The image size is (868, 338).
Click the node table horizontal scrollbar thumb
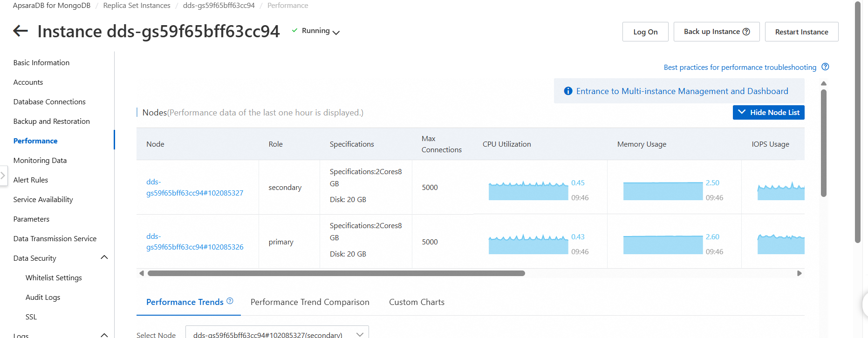(336, 273)
